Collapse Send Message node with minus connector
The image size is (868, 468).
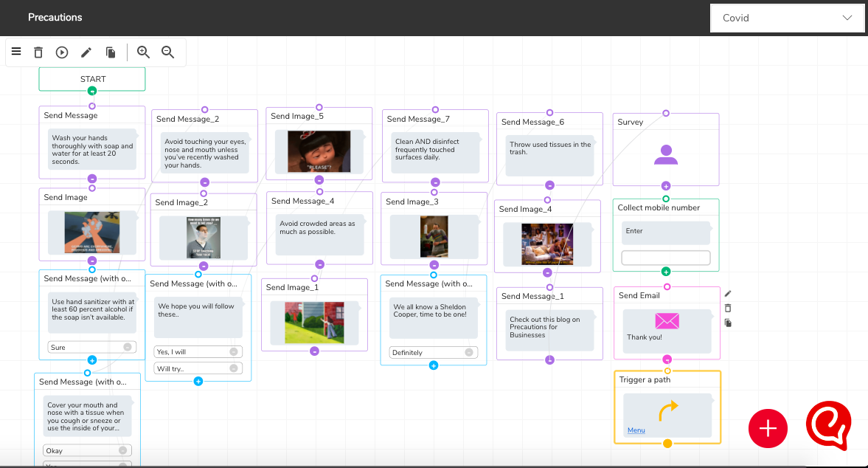point(92,179)
